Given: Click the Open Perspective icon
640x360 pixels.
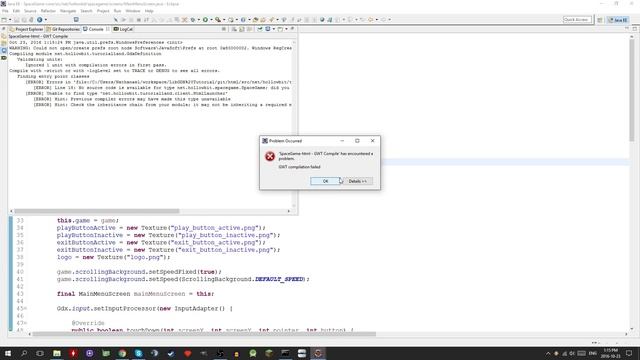Looking at the screenshot, I should pyautogui.click(x=600, y=20).
